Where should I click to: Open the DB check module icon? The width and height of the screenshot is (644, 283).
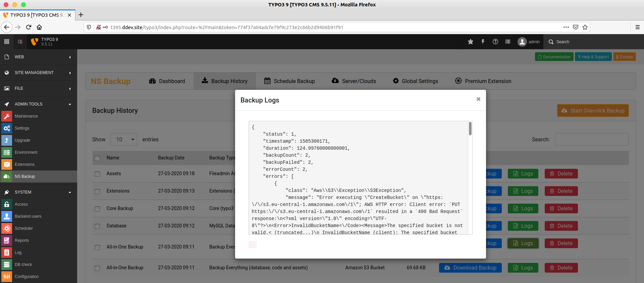[7, 265]
